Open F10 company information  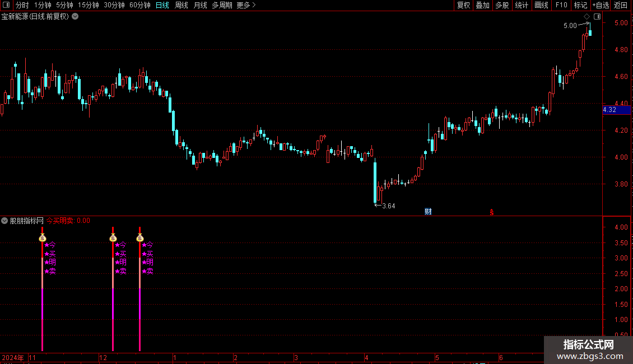click(561, 5)
